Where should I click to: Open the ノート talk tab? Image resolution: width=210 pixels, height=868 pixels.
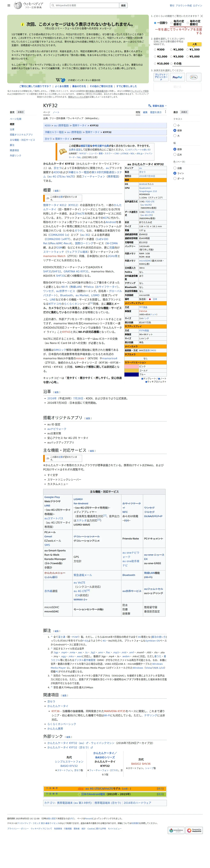click(56, 112)
